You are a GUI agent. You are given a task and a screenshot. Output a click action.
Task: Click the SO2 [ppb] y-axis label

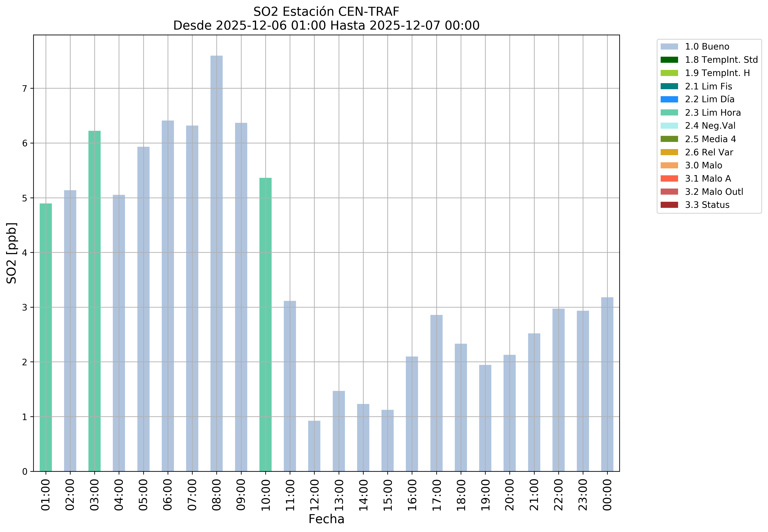pos(12,253)
